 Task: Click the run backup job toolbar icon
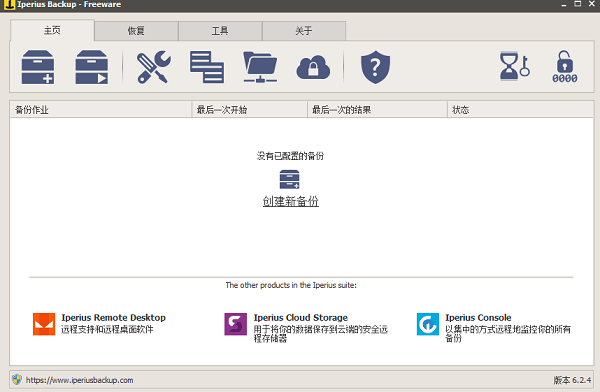tap(91, 67)
